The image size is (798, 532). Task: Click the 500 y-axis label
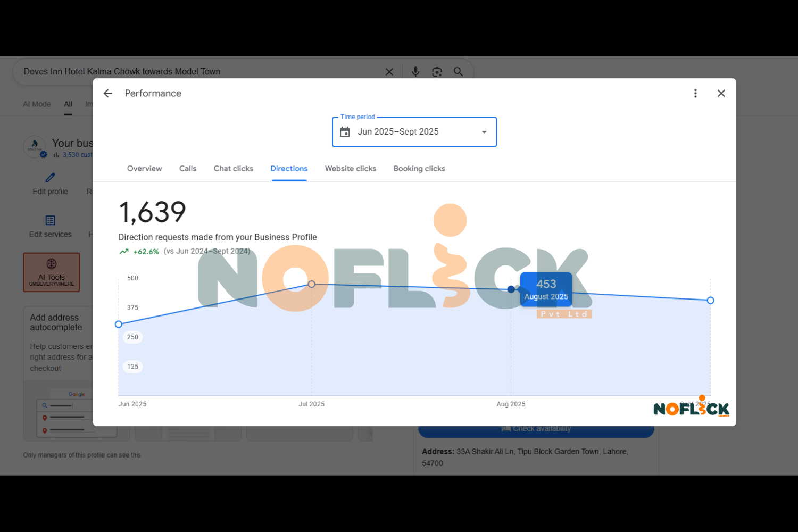click(132, 278)
